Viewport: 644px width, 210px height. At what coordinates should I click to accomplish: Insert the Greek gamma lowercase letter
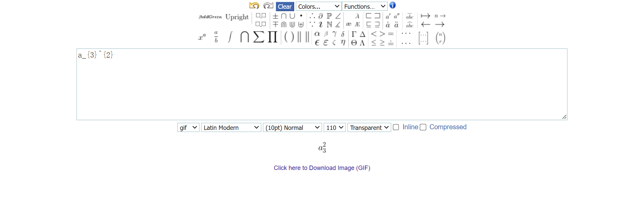[x=334, y=34]
